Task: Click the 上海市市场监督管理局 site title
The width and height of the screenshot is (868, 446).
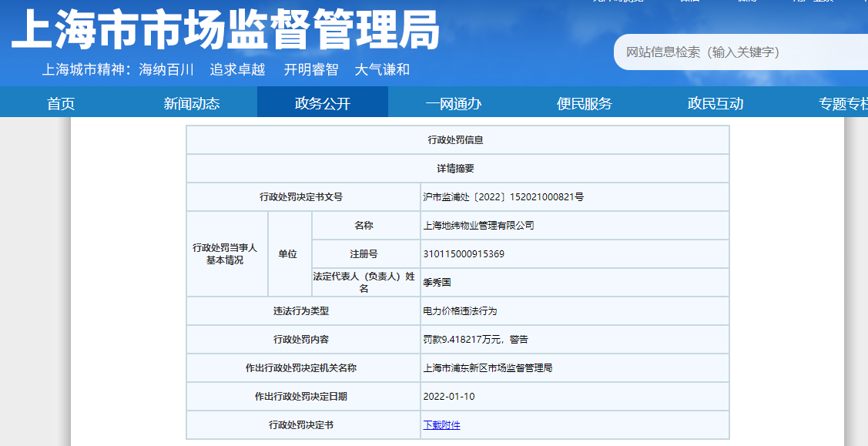Action: click(x=226, y=30)
